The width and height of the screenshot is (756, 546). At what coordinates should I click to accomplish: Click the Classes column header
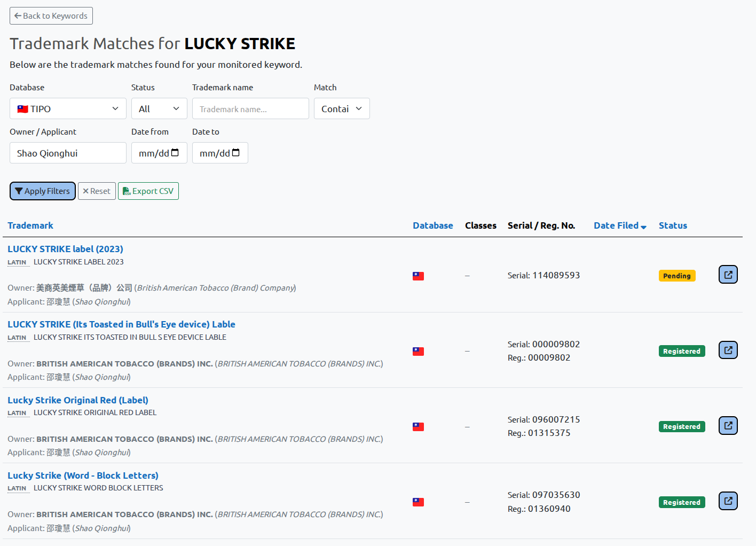coord(481,225)
